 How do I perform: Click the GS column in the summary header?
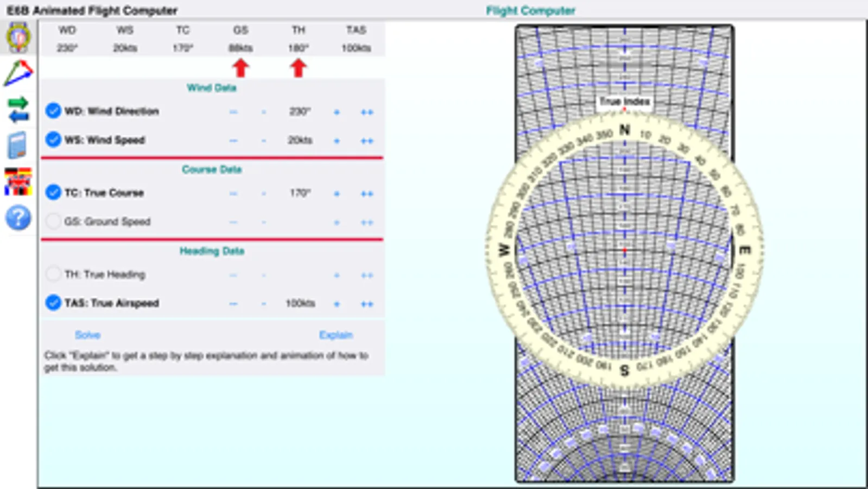(x=240, y=39)
